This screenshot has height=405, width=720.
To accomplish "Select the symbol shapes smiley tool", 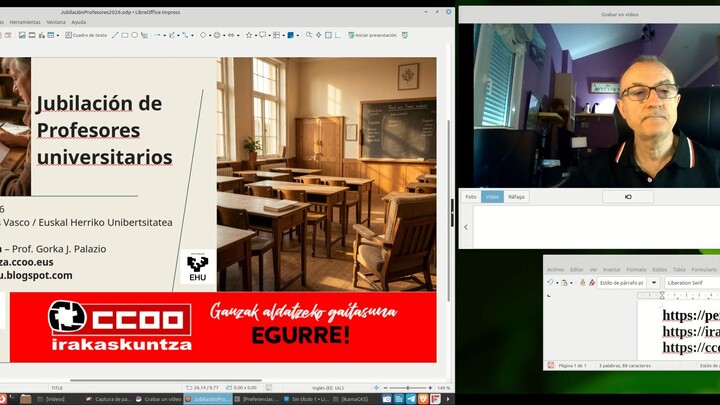I will [x=217, y=35].
